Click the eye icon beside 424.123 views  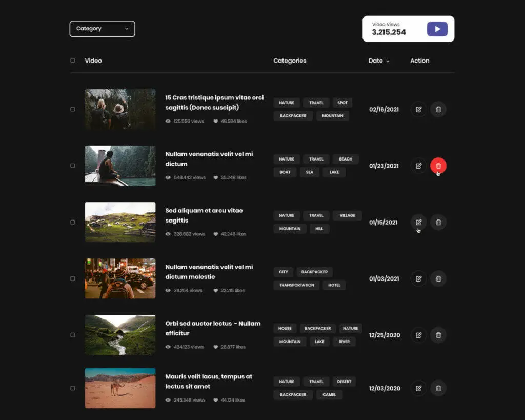point(168,347)
